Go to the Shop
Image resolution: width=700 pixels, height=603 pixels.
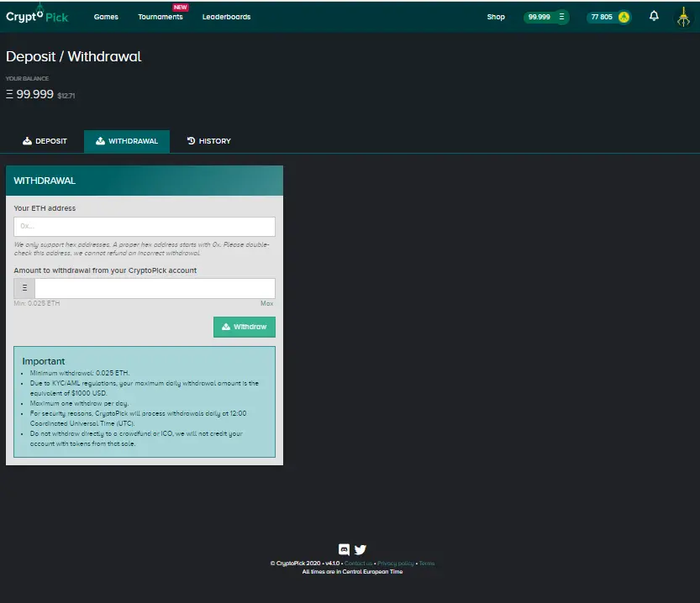tap(496, 17)
